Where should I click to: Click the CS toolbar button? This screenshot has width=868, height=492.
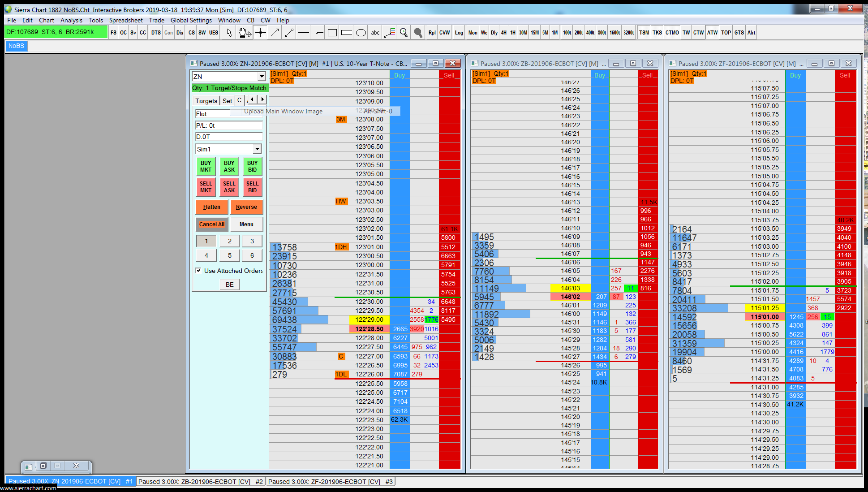pos(192,33)
